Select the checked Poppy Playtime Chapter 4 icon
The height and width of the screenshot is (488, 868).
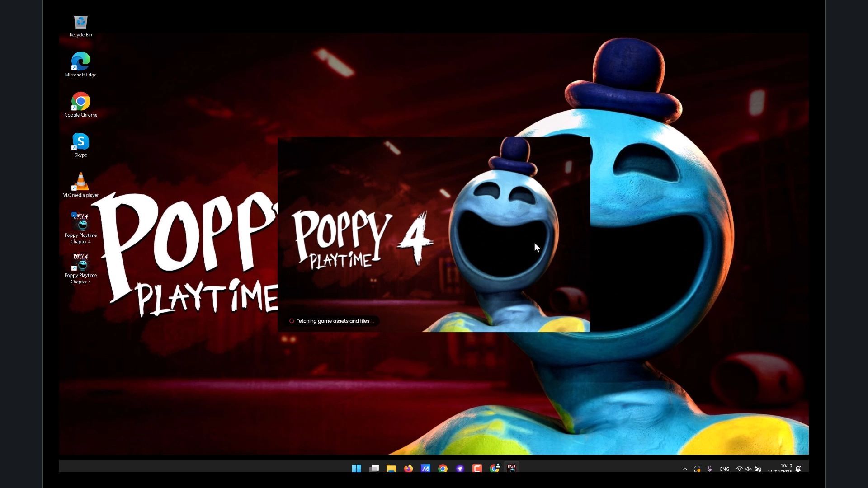tap(80, 228)
